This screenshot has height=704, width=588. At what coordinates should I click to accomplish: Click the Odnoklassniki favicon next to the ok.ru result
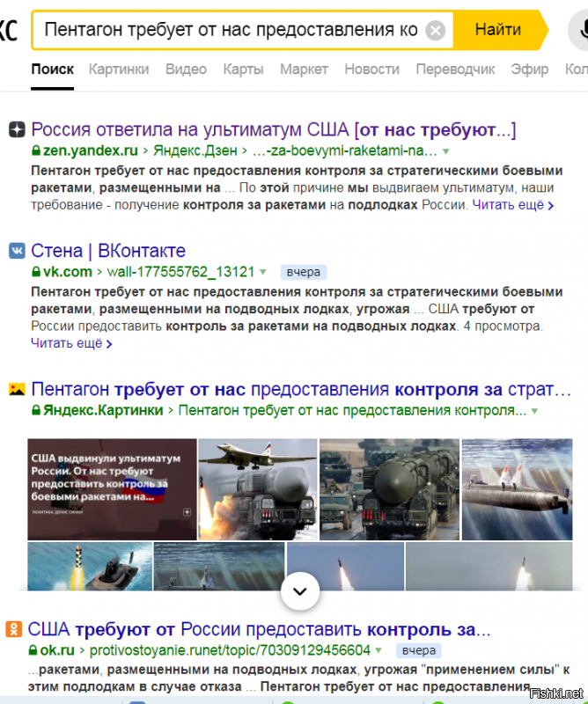[x=13, y=629]
